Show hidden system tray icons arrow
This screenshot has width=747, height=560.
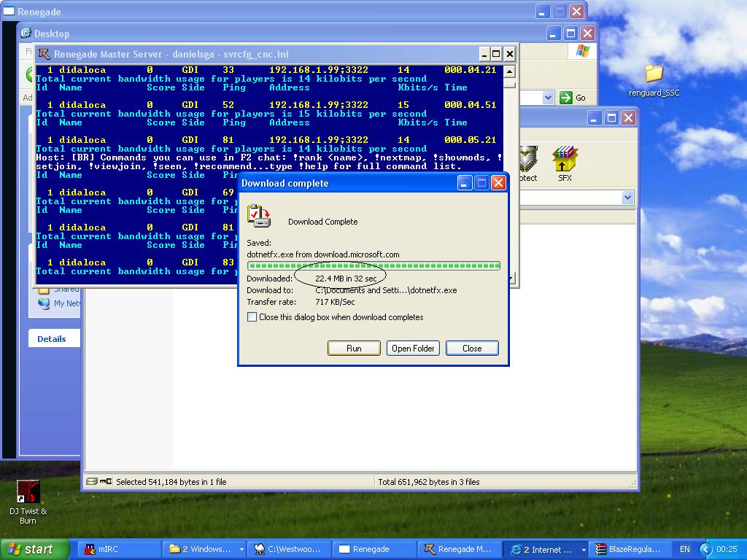(x=705, y=549)
